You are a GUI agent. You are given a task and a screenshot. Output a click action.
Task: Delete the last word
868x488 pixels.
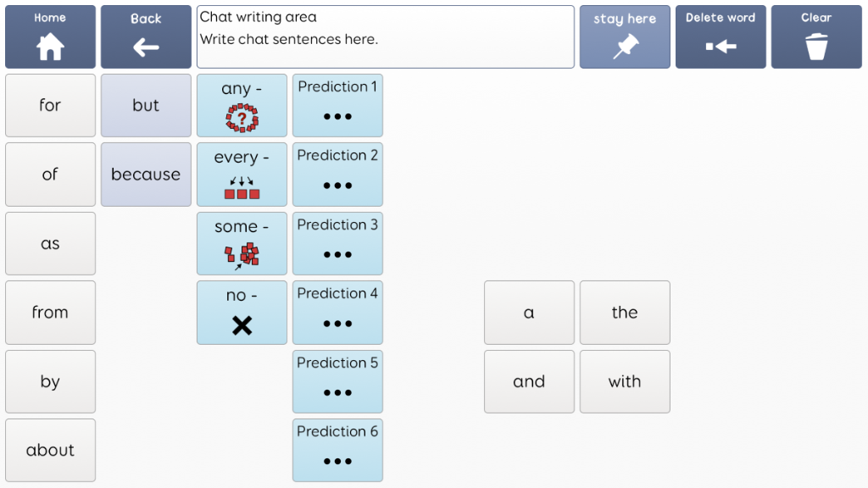[x=721, y=37]
